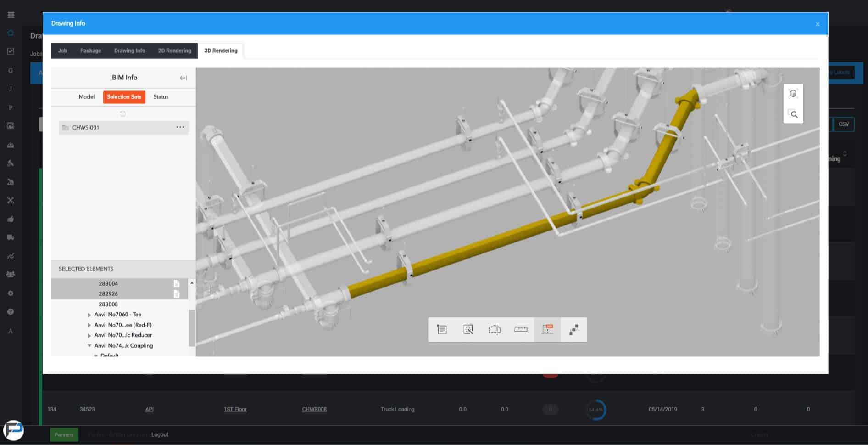Click the refresh icon above CHWS-001
This screenshot has height=445, width=868.
coord(122,113)
